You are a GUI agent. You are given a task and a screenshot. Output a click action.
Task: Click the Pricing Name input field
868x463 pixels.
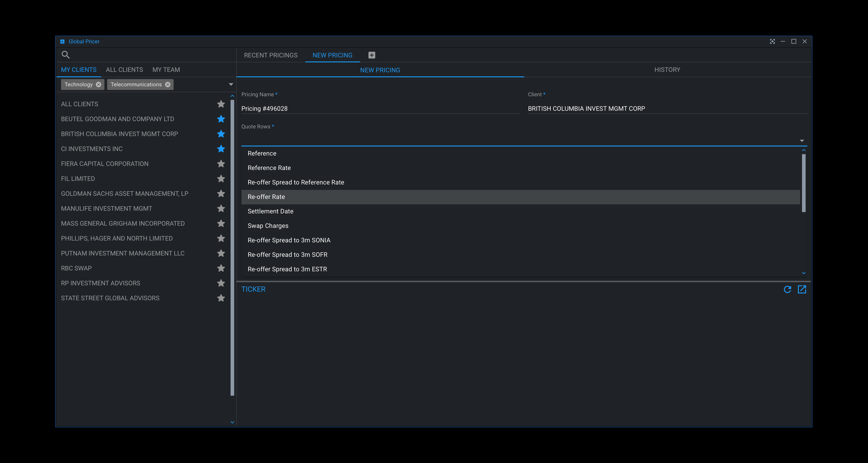(380, 109)
